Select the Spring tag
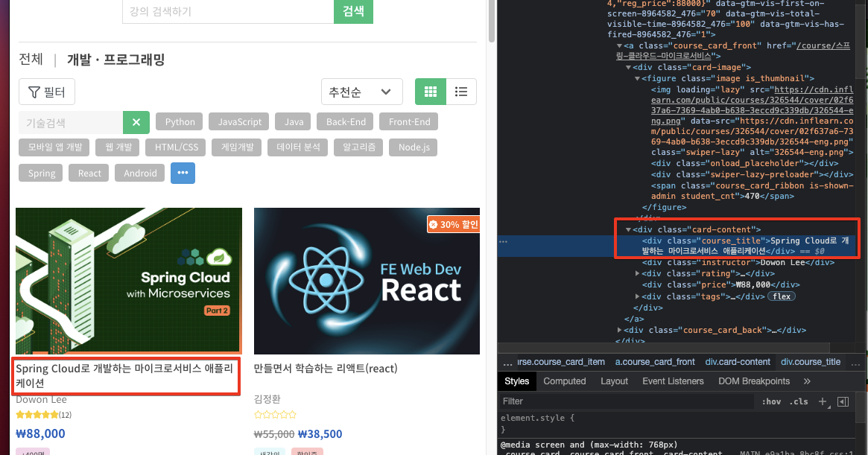Screen dimensions: 868x455 tap(42, 174)
